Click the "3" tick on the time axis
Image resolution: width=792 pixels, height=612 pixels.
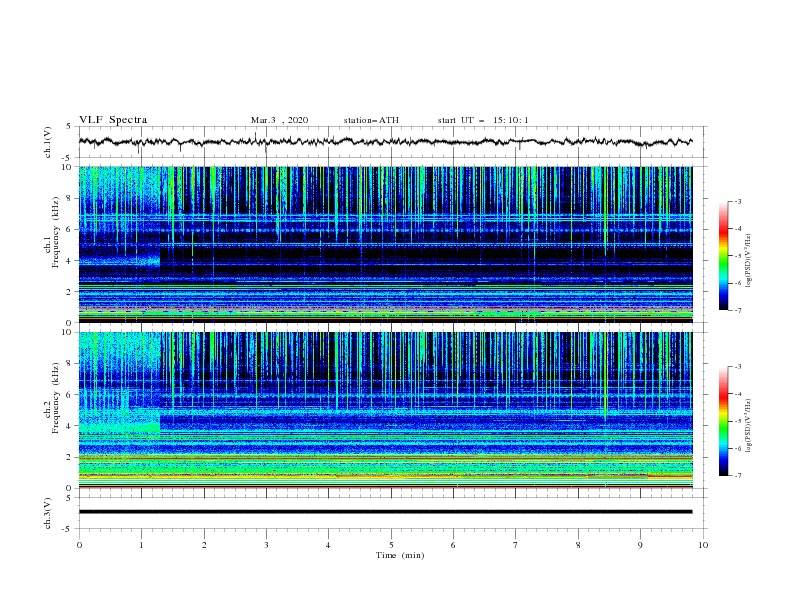coord(266,545)
